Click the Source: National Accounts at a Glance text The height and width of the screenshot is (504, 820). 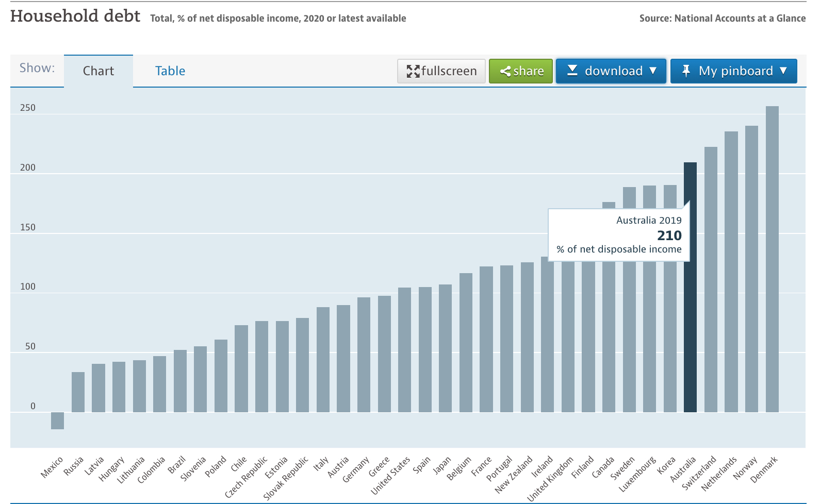point(722,19)
